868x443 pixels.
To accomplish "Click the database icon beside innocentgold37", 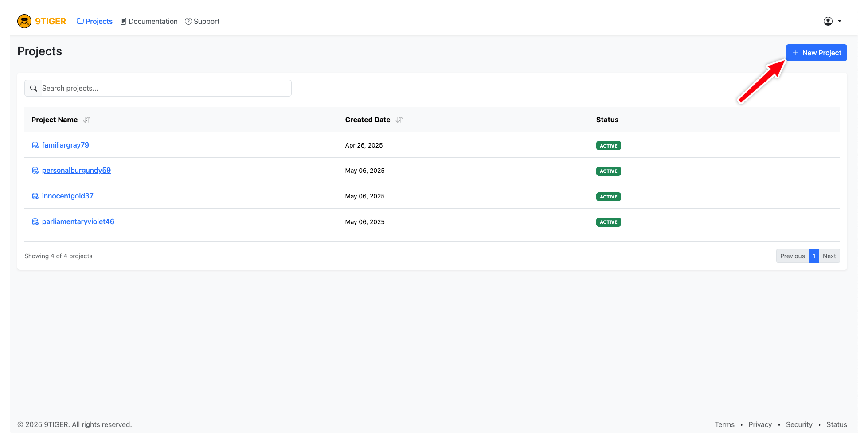I will click(35, 196).
